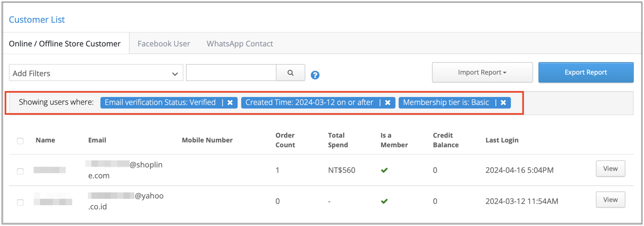View the customer who logged in 2024-03-12
The width and height of the screenshot is (644, 226).
click(x=610, y=200)
